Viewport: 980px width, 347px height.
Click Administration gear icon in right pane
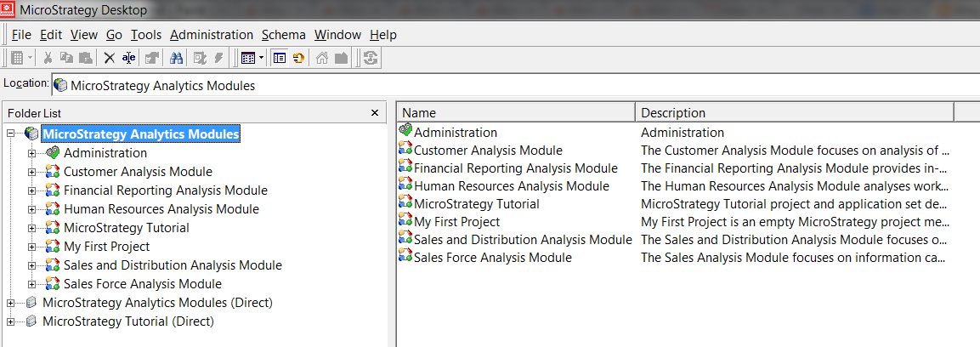point(405,132)
